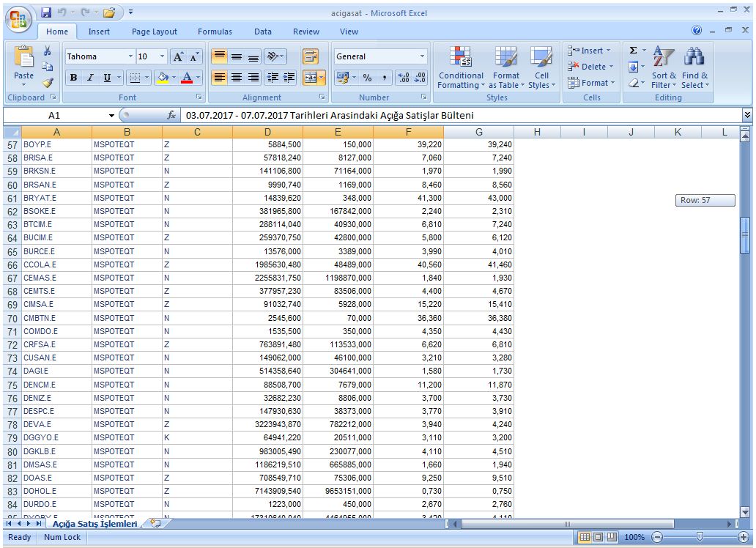Click the AutoSum sigma icon
This screenshot has width=756, height=548.
[x=634, y=50]
